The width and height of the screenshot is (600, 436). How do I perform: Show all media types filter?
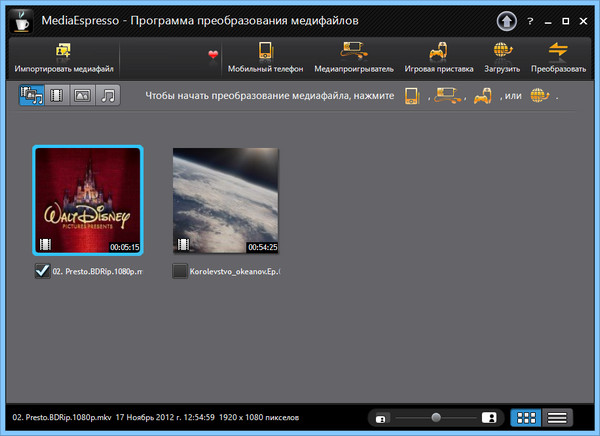(32, 95)
